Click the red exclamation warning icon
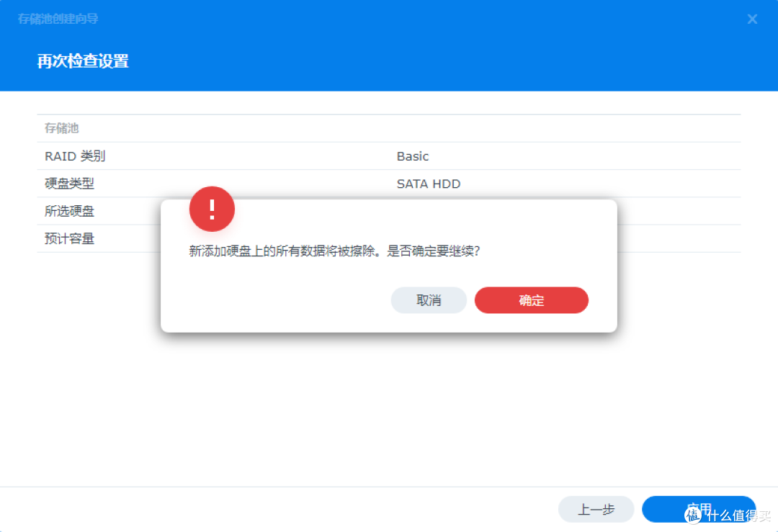 211,209
